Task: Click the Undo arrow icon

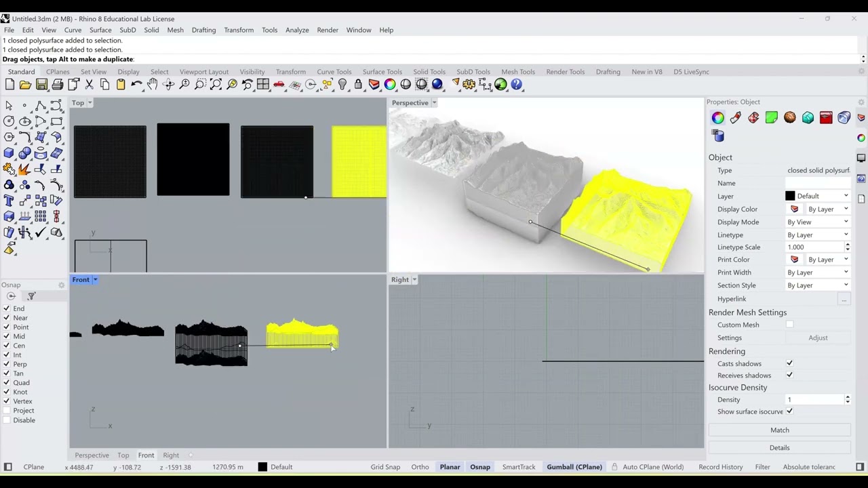Action: pyautogui.click(x=136, y=85)
